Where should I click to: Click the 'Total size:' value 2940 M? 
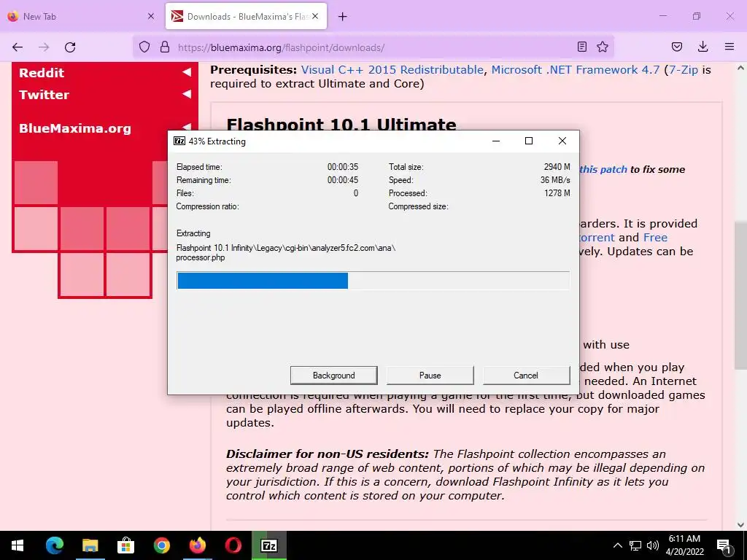[557, 167]
